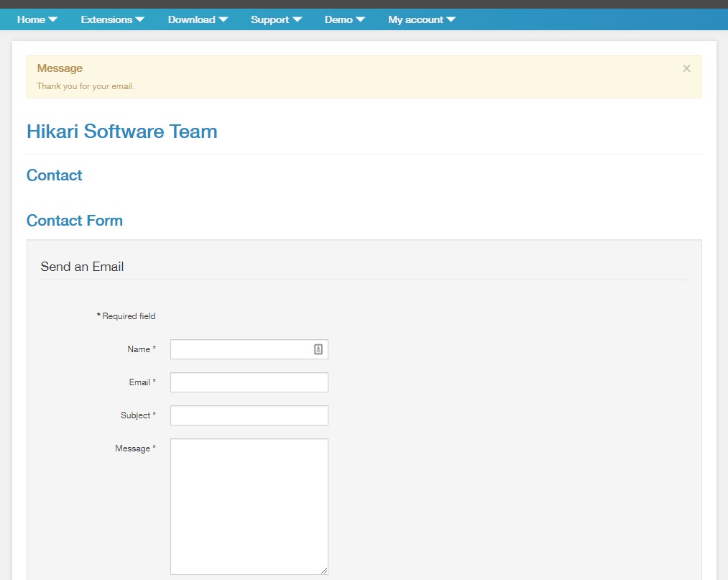Click the Contact Form heading
728x580 pixels.
[74, 220]
